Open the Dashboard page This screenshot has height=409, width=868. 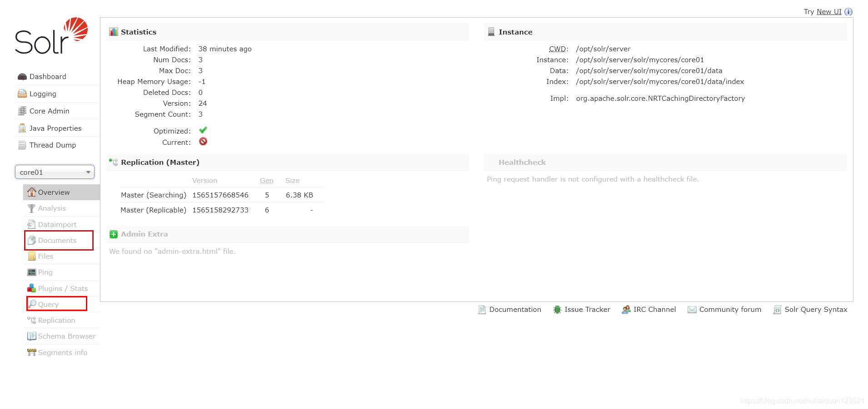[x=48, y=77]
